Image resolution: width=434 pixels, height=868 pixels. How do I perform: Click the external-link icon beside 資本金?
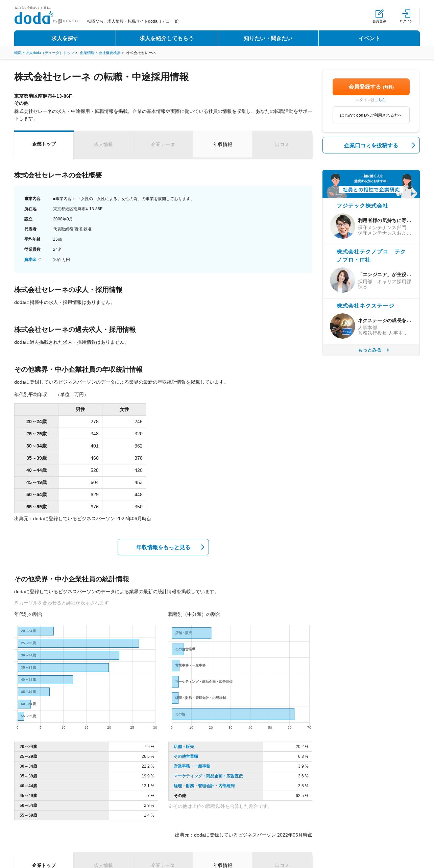(40, 260)
